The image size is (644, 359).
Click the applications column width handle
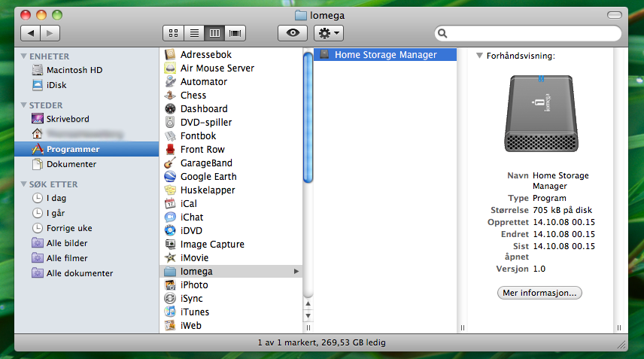308,328
